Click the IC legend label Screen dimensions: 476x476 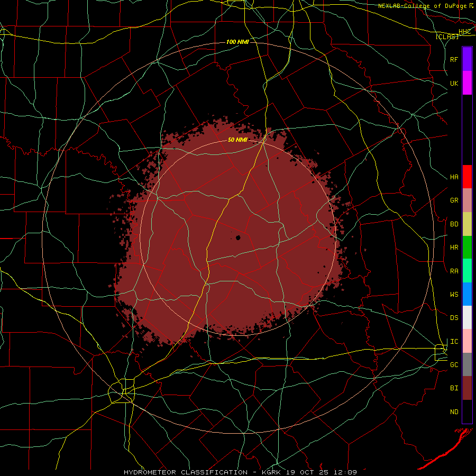(x=454, y=342)
